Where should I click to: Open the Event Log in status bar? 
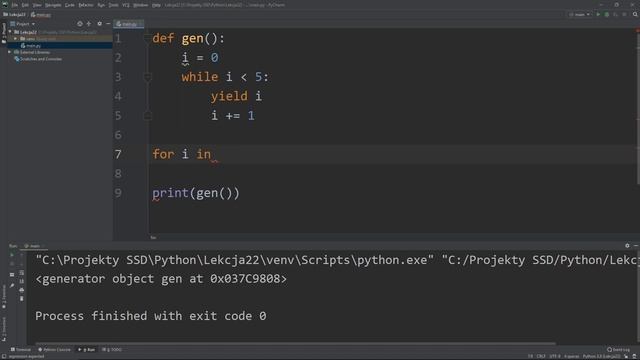618,350
